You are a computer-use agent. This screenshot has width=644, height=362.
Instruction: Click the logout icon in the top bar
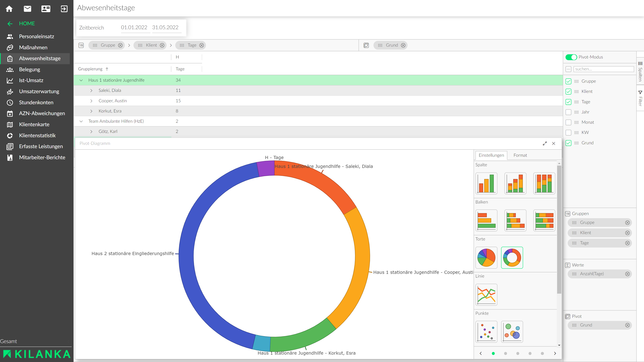tap(64, 9)
